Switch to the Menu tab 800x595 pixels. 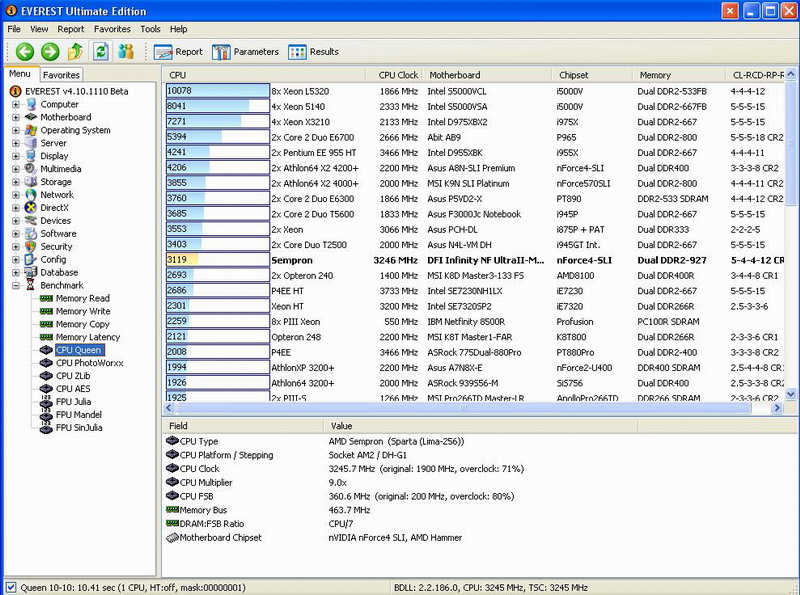pyautogui.click(x=20, y=73)
